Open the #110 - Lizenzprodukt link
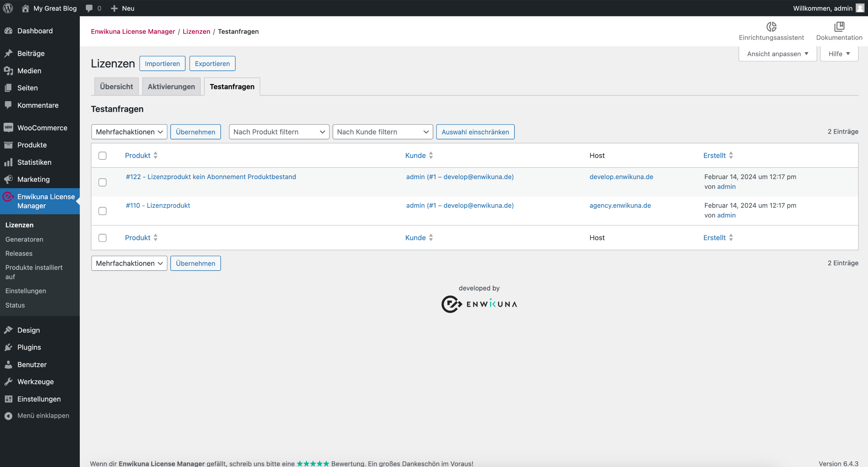 158,205
